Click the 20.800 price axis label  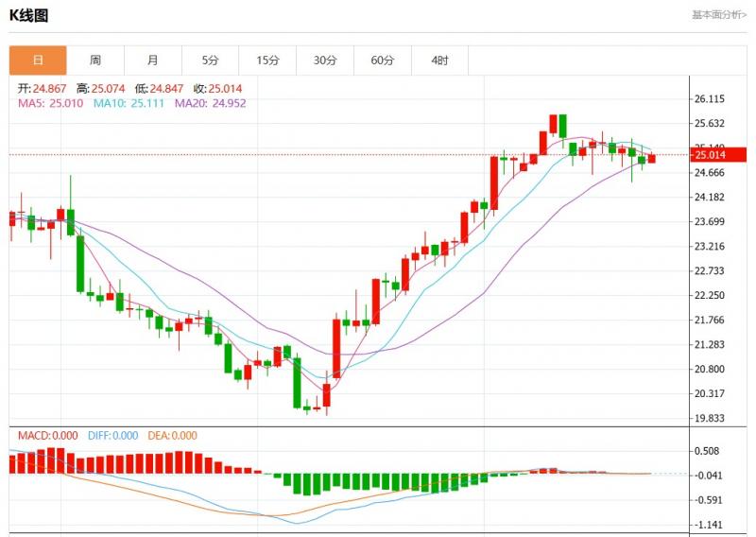click(710, 369)
